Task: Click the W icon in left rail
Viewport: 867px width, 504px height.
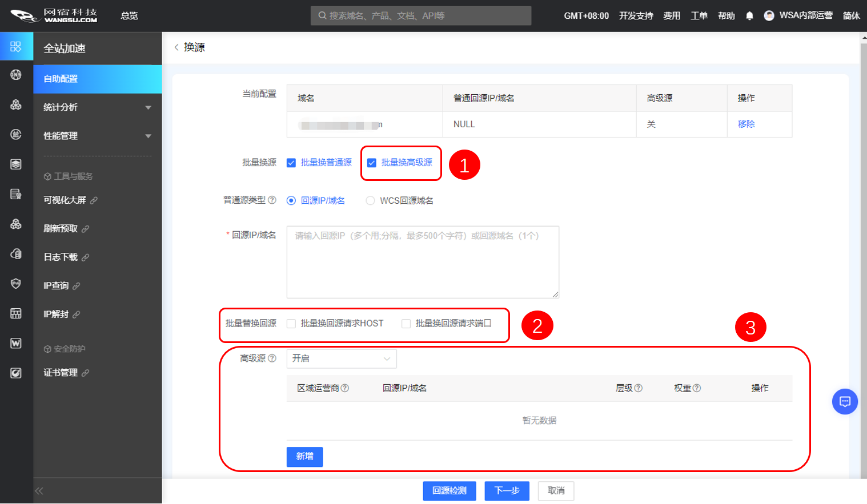Action: coord(16,343)
